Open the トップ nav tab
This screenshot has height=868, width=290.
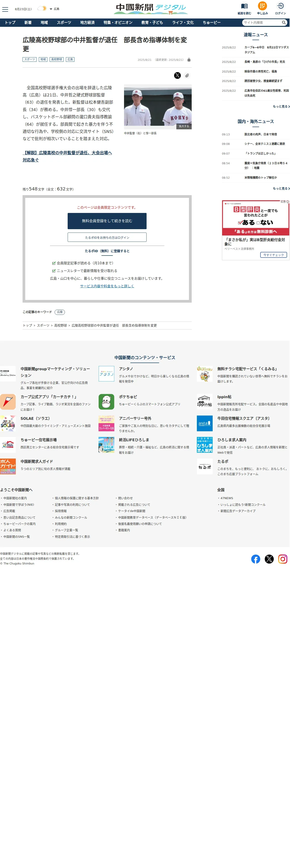tap(10, 23)
